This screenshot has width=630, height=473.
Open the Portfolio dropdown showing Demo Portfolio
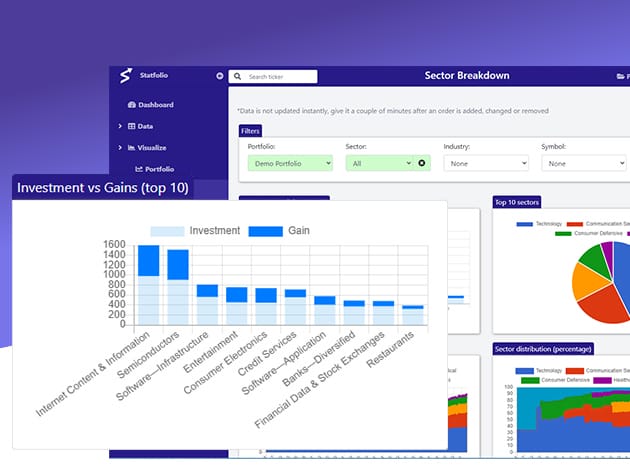tap(290, 163)
